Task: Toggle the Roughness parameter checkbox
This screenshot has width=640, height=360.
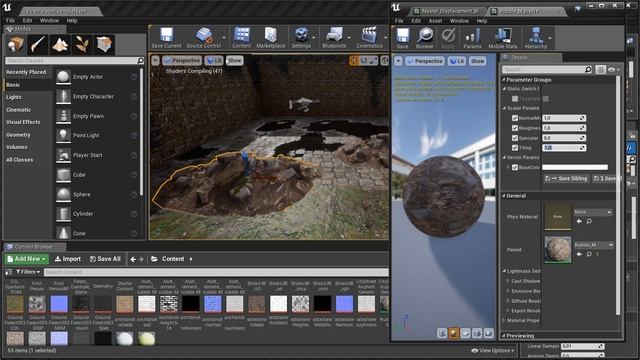Action: point(515,128)
